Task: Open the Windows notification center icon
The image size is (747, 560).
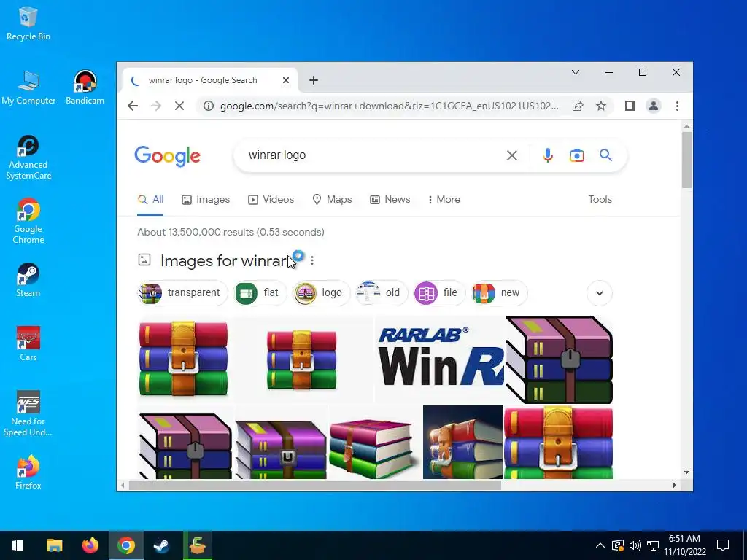Action: pyautogui.click(x=723, y=545)
